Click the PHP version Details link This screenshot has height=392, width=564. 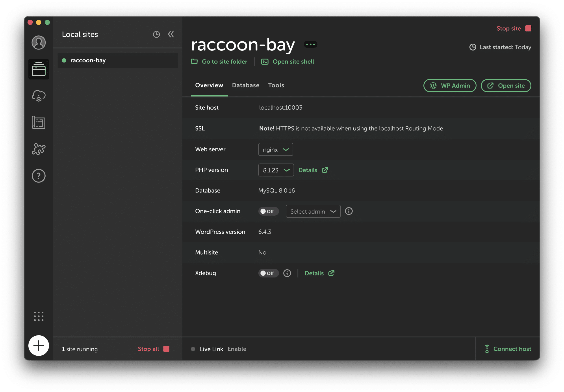[313, 170]
